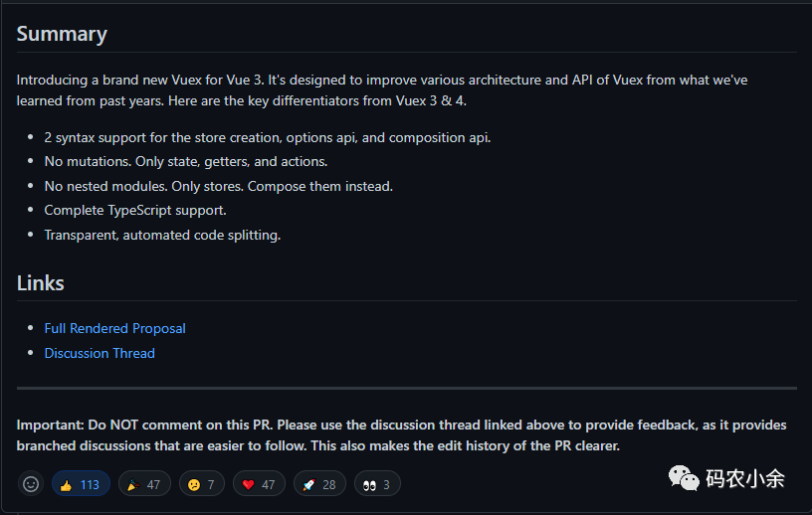
Task: Click the rocket reaction icon
Action: pyautogui.click(x=308, y=484)
